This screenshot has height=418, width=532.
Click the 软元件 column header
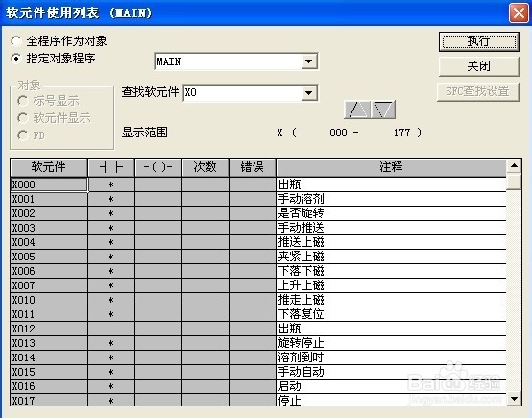point(49,167)
